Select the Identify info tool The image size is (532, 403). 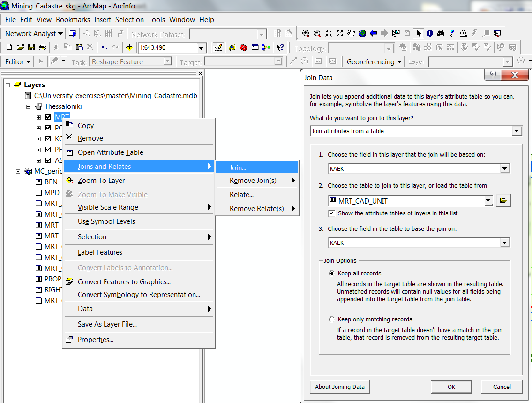429,33
